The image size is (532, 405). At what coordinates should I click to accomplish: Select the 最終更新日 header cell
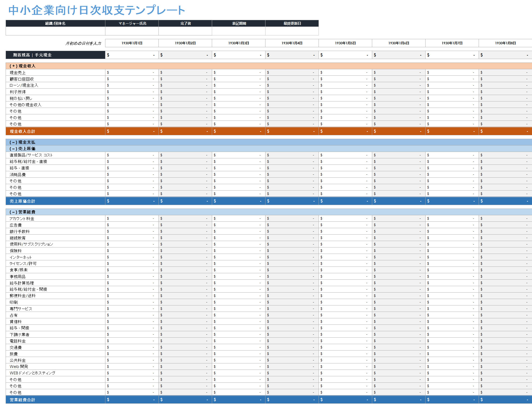[x=292, y=23]
